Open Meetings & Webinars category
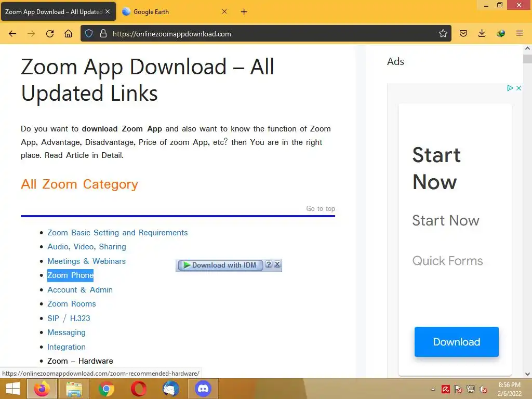532x399 pixels. tap(87, 261)
